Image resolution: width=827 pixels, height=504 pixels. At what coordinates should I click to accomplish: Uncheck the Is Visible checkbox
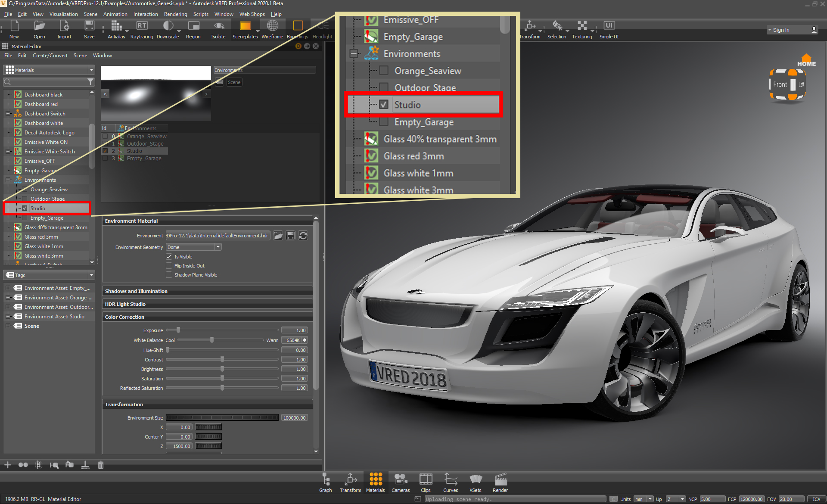pos(169,257)
